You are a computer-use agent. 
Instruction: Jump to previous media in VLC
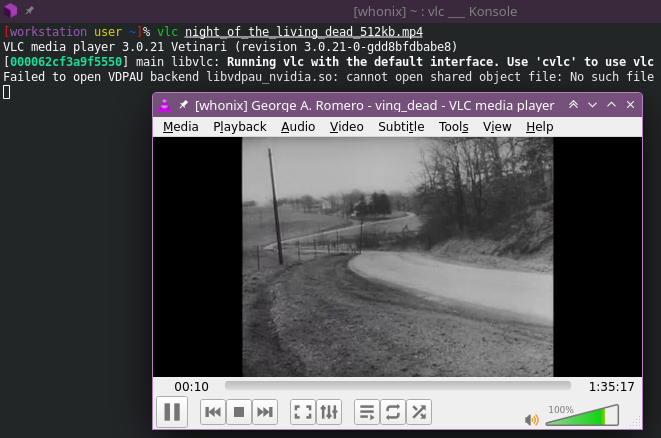(213, 411)
